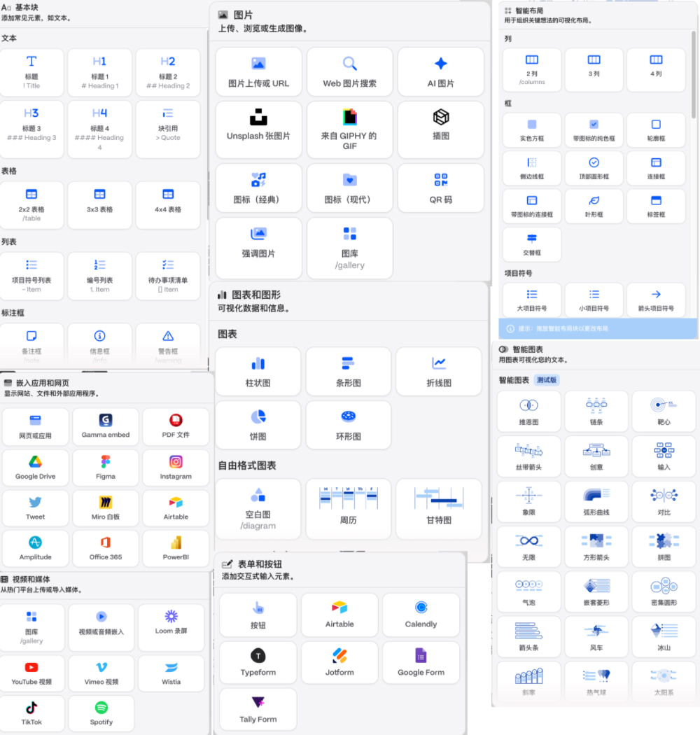This screenshot has width=700, height=735.
Task: Insert a 饼图 pie chart
Action: tap(258, 425)
